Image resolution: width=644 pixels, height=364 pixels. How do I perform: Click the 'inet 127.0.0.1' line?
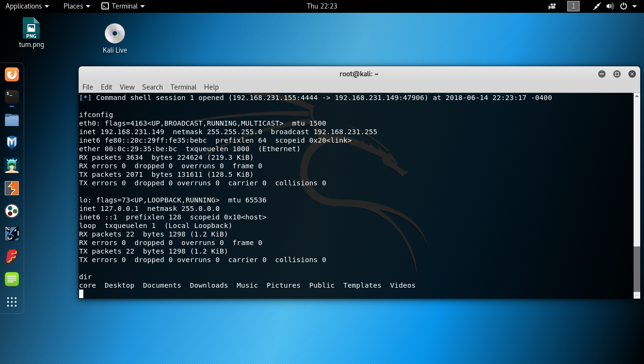coord(149,209)
